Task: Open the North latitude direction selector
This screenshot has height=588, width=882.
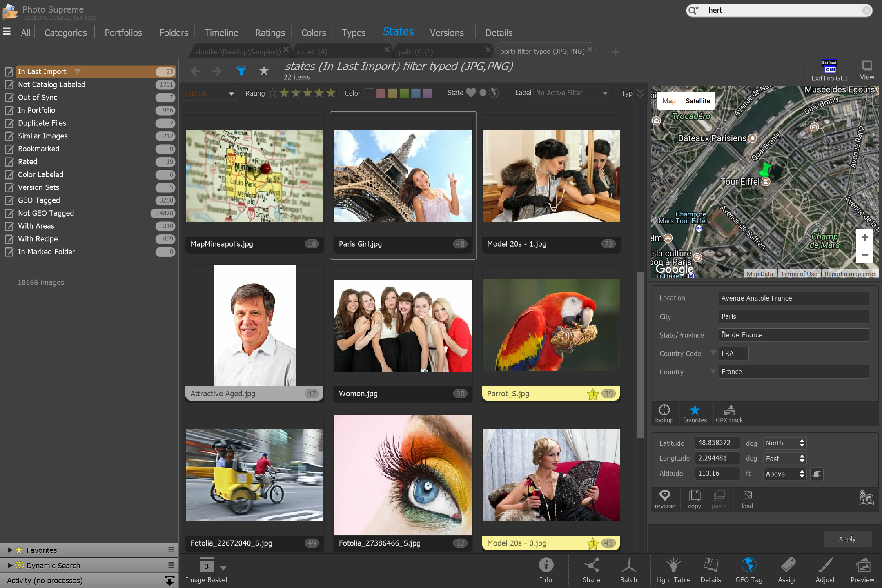Action: (784, 443)
